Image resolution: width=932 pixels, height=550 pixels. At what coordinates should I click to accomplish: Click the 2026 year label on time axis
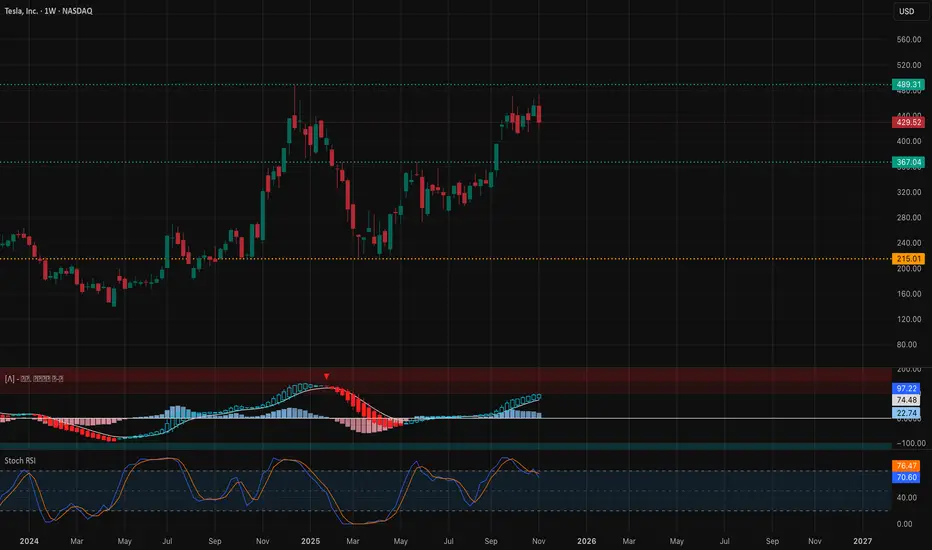click(x=587, y=541)
